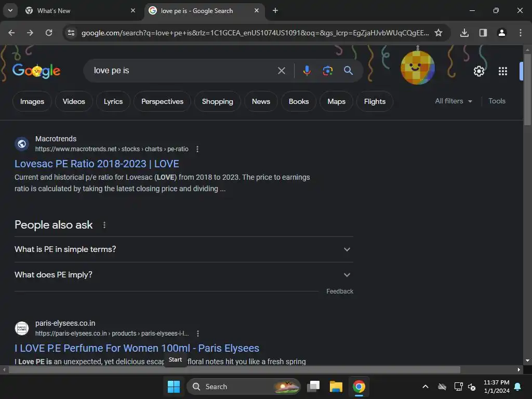Open Task View on taskbar
This screenshot has height=399, width=532.
coord(313,387)
